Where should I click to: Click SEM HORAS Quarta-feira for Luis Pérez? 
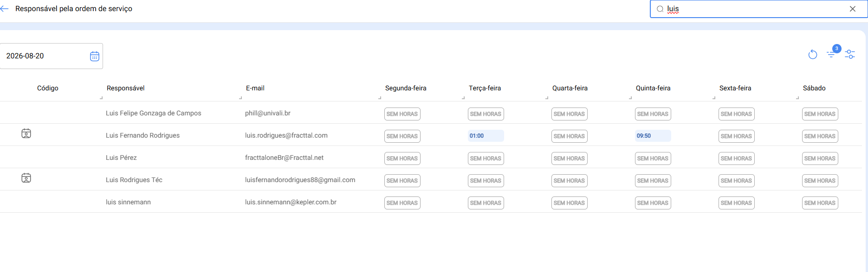570,158
